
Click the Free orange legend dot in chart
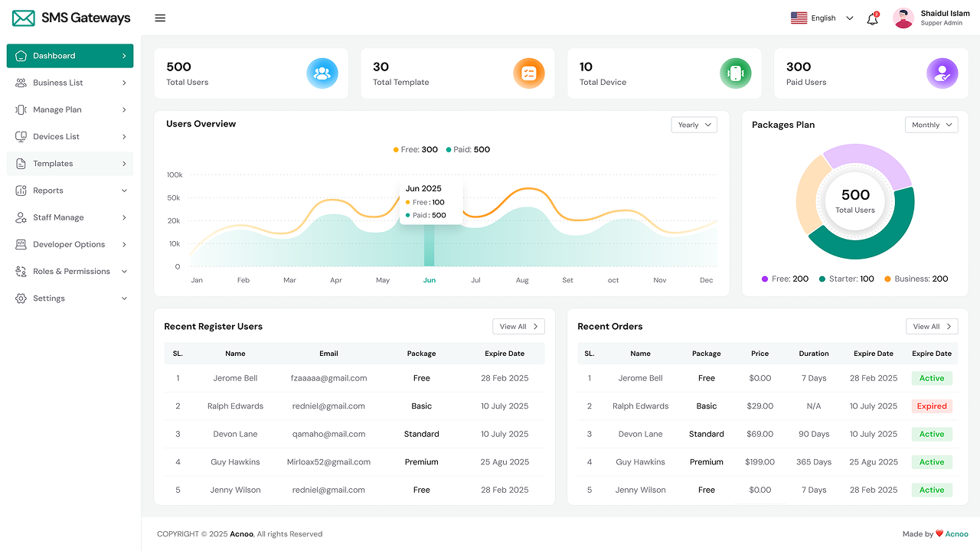396,150
